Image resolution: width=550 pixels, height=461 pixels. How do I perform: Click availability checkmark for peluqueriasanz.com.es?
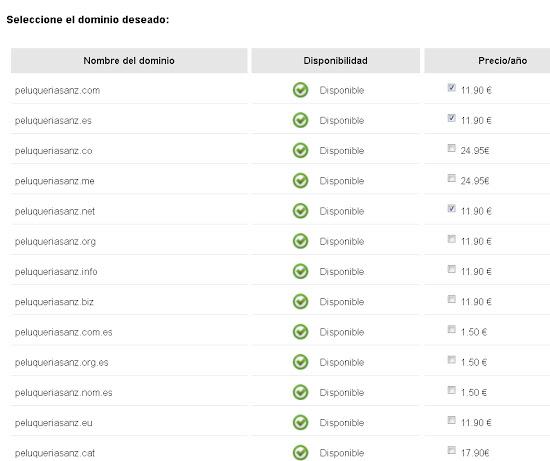(300, 332)
